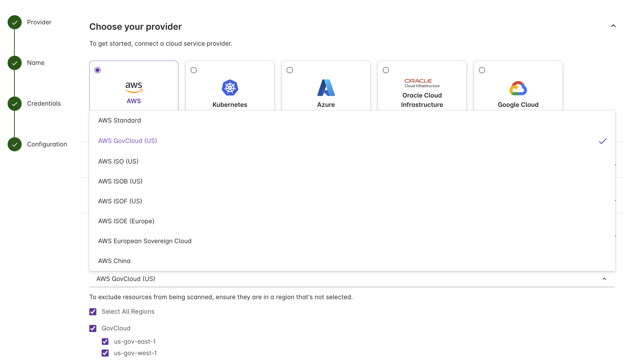Collapse the Choose your provider section
Screen dimensions: 639x364
coord(613,26)
